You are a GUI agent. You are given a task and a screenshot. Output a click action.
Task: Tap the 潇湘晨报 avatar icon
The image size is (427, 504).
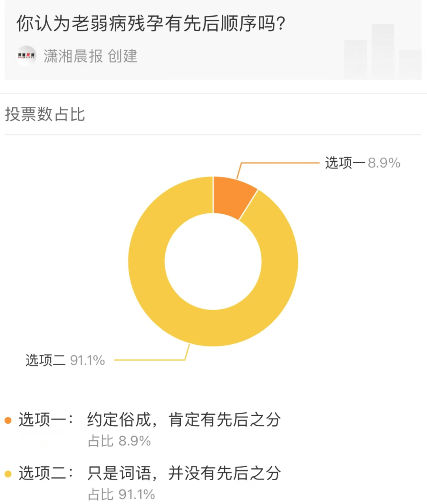(x=26, y=56)
